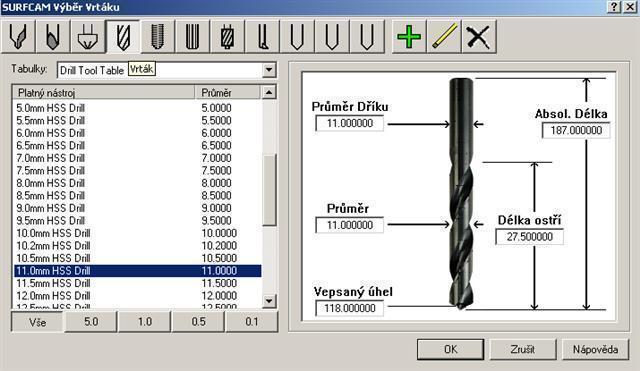Click the yellow pencil edit tool icon
Image resolution: width=640 pixels, height=371 pixels.
pyautogui.click(x=444, y=37)
